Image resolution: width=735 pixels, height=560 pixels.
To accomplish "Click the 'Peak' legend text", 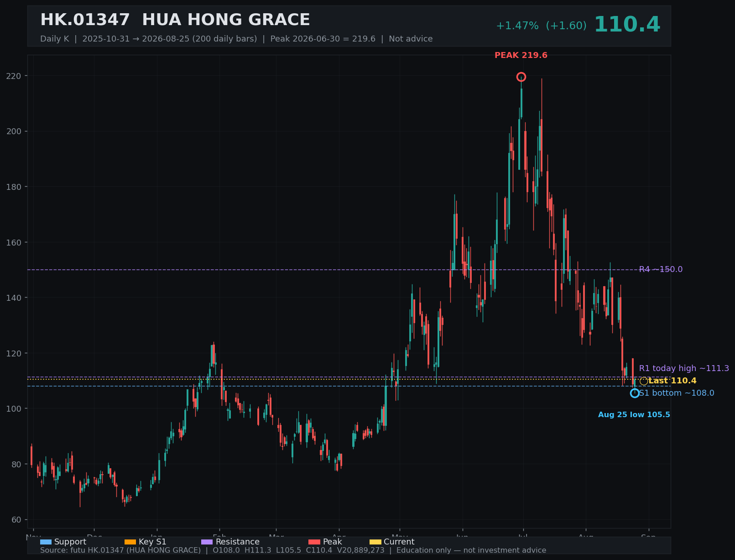I will (333, 542).
